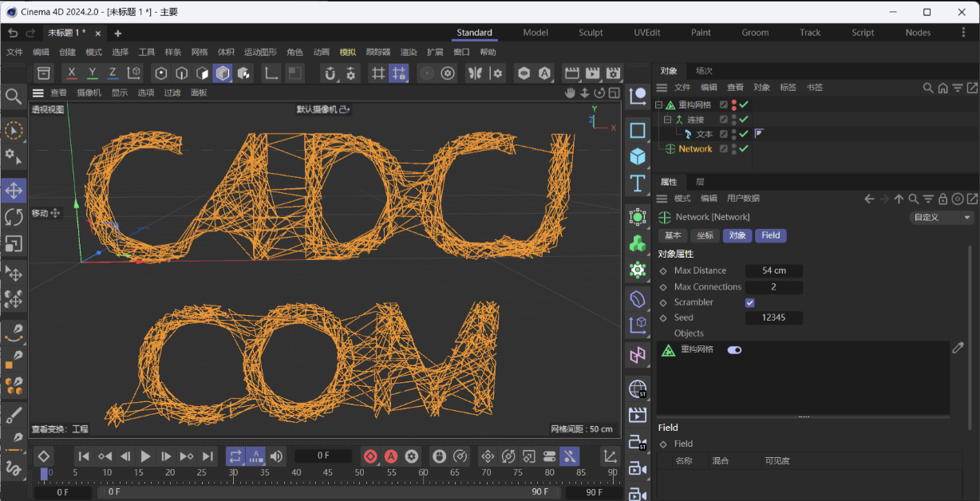The width and height of the screenshot is (980, 501).
Task: Click the magnet snap enable icon
Action: (331, 73)
